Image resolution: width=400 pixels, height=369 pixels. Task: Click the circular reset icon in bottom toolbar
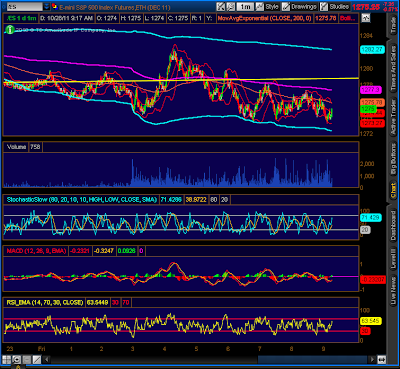[x=17, y=360]
